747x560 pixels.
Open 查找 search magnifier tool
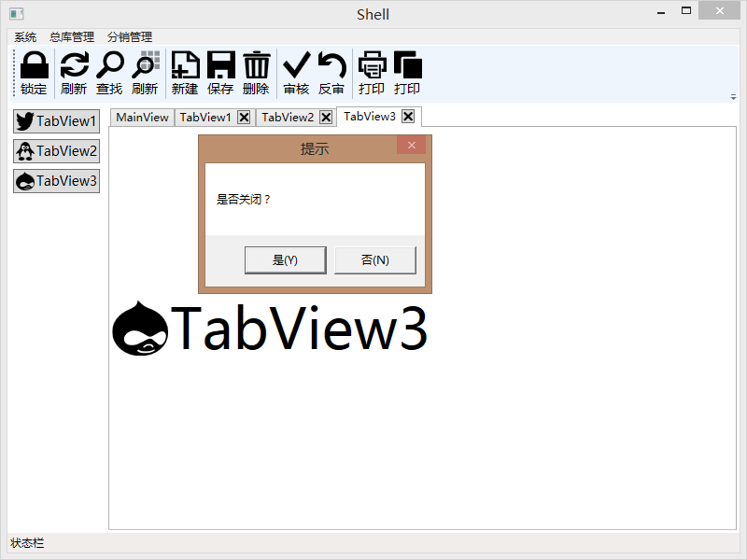(109, 73)
